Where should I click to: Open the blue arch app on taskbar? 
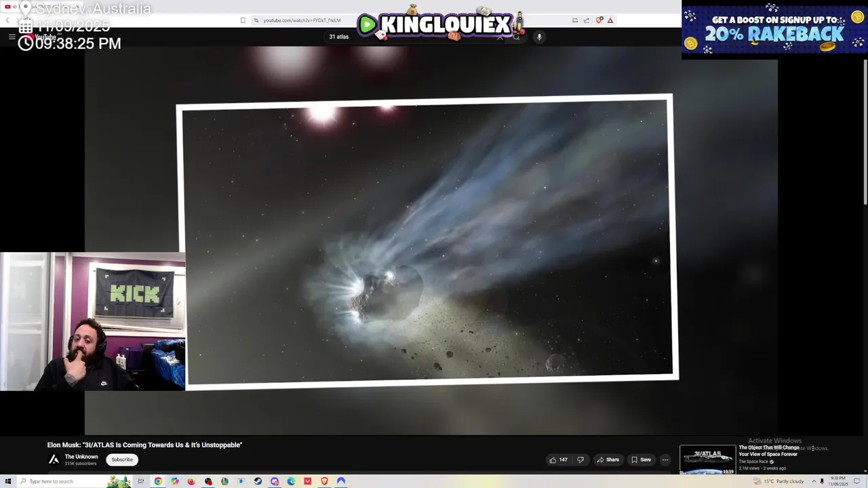coord(341,481)
